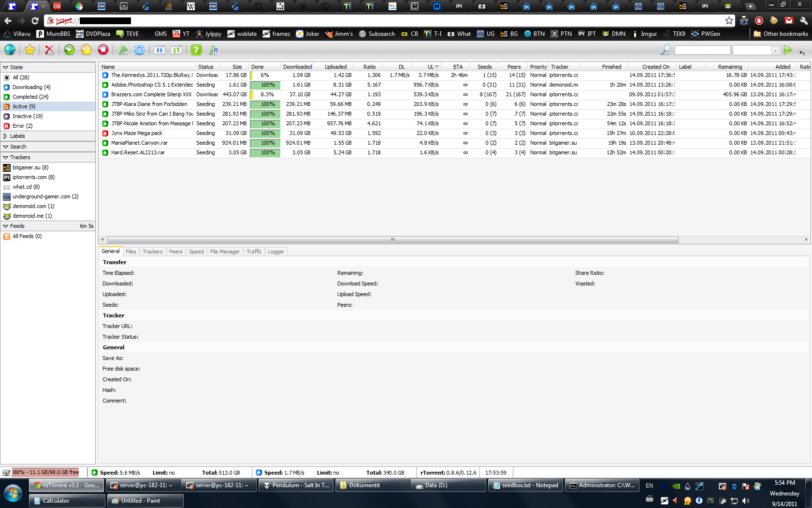Collapse the Search panel in sidebar
This screenshot has width=812, height=508.
[6, 147]
